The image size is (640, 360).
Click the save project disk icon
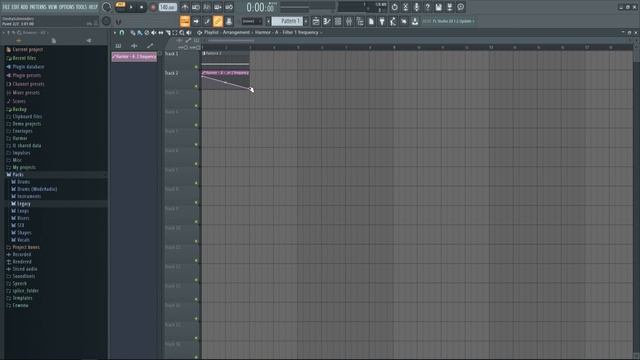[x=438, y=7]
